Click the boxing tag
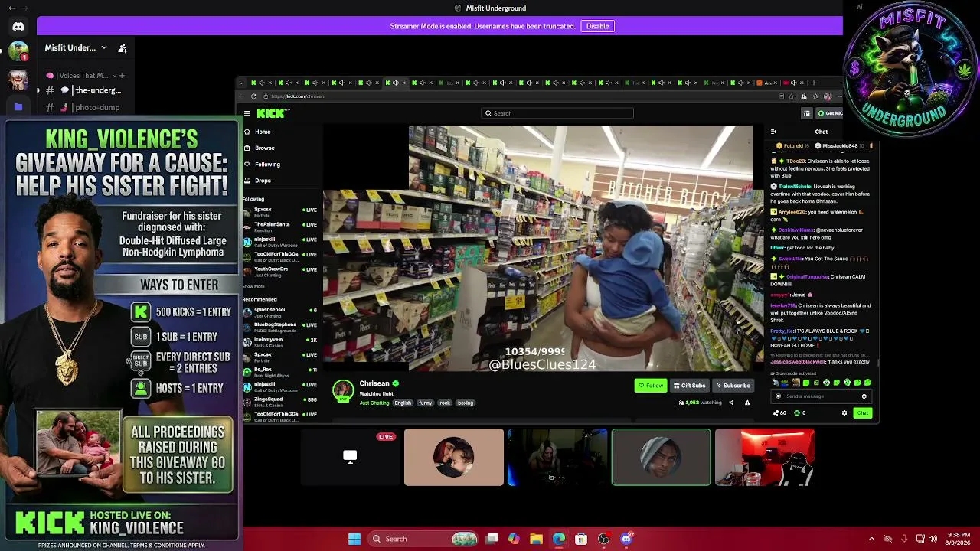The image size is (980, 551). (x=465, y=403)
